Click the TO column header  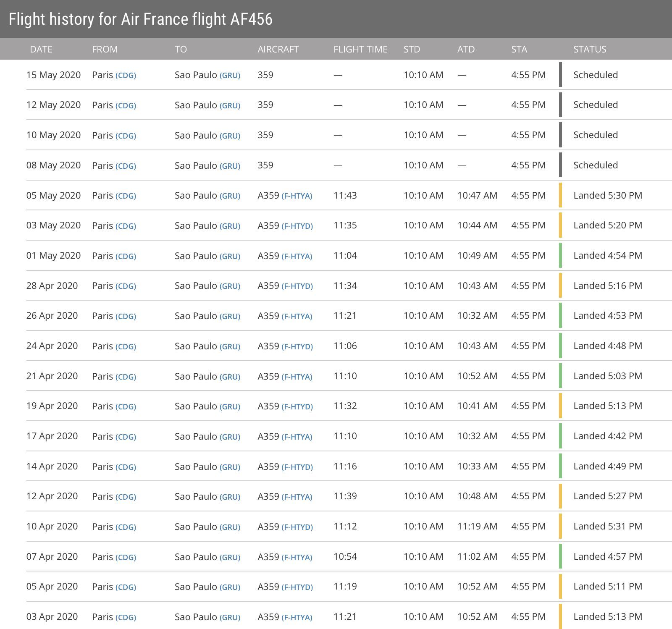click(181, 49)
